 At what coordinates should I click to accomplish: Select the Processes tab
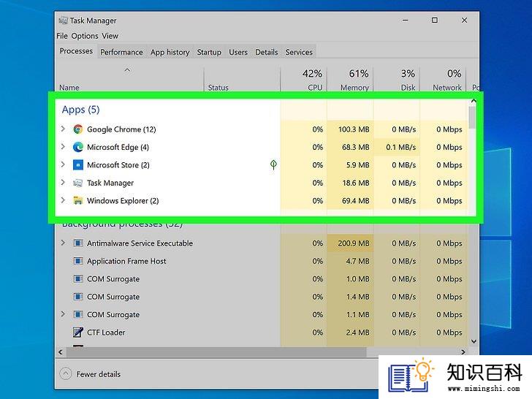click(x=76, y=51)
